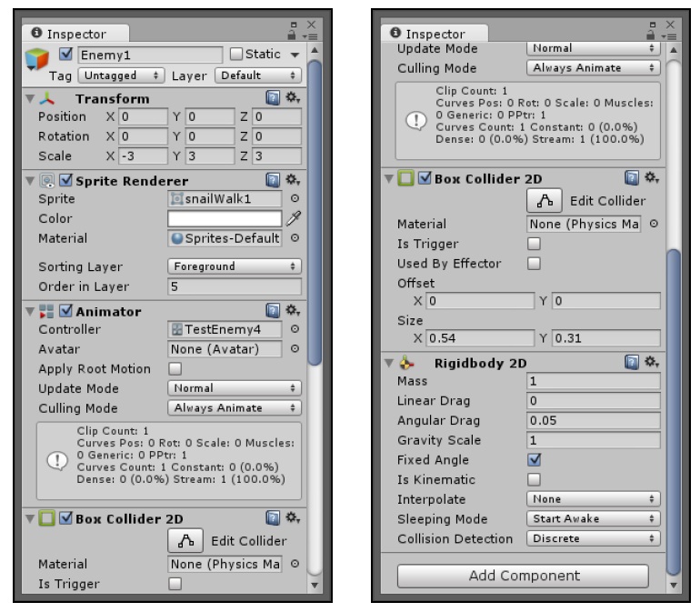The height and width of the screenshot is (612, 700).
Task: Open the object picker next to Sprites-Default material
Action: [x=295, y=237]
